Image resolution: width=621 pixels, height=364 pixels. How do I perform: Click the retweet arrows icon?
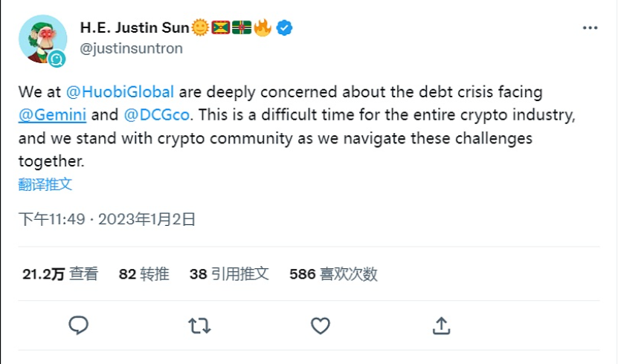point(199,325)
